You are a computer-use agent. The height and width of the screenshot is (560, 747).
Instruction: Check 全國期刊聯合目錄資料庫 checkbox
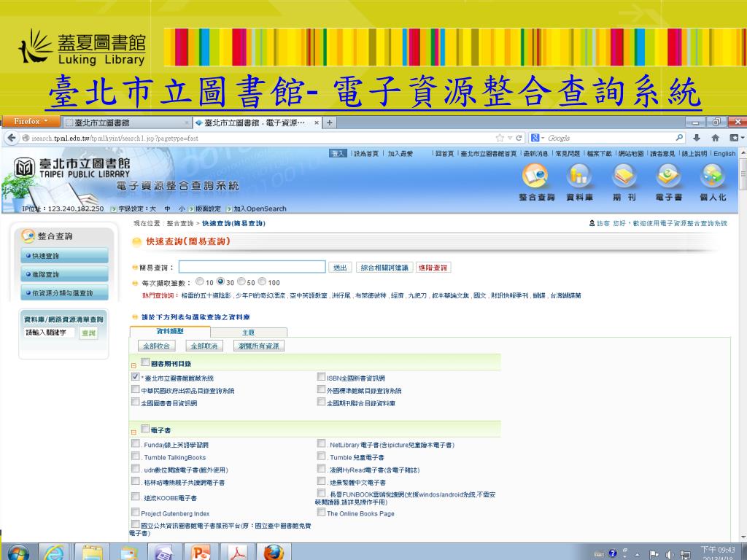pos(322,402)
